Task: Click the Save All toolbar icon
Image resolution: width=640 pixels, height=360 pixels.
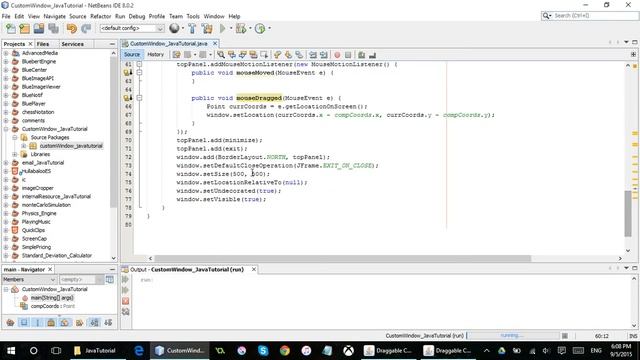Action: point(53,29)
